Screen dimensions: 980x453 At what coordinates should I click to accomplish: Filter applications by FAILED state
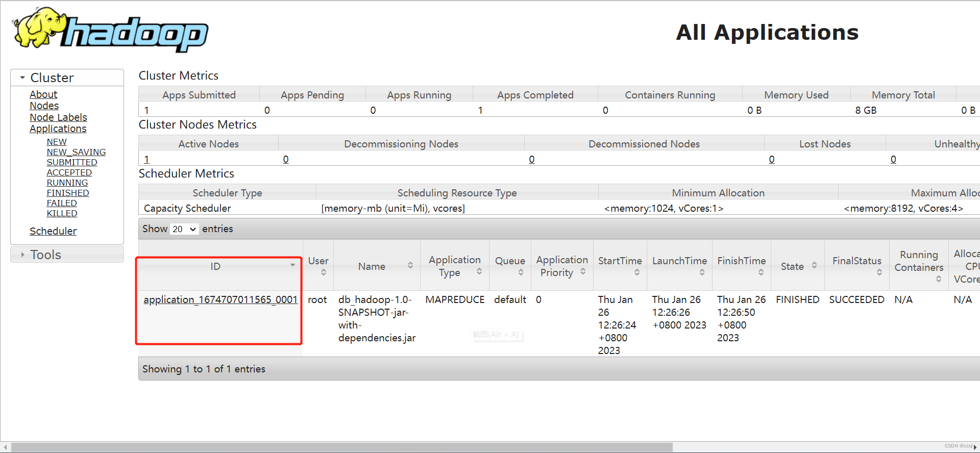62,203
